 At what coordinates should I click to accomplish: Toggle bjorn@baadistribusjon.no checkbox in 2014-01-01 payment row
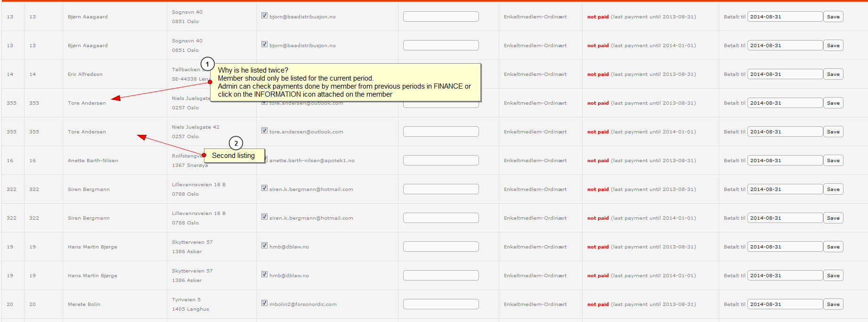(264, 44)
